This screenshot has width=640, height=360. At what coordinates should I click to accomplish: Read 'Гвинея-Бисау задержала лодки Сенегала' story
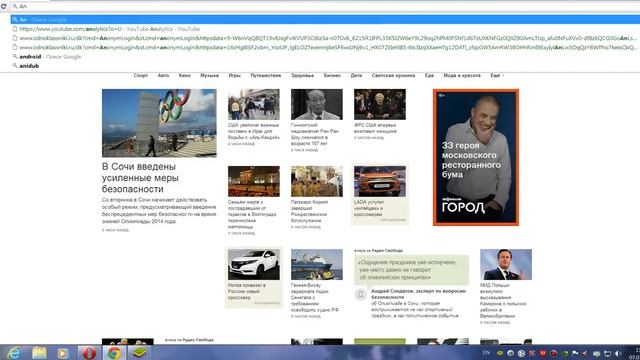[x=315, y=298]
